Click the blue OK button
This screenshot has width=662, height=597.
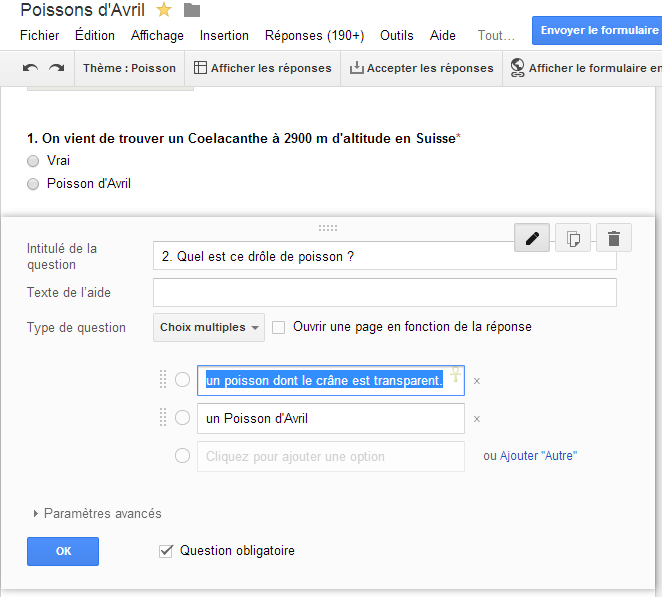pyautogui.click(x=63, y=551)
